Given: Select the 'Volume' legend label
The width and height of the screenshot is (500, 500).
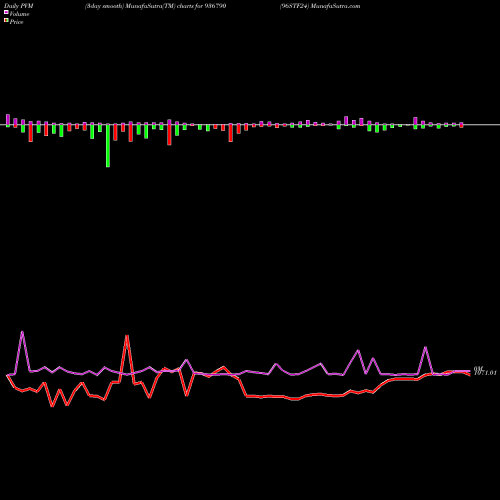Looking at the screenshot, I should pyautogui.click(x=19, y=14).
